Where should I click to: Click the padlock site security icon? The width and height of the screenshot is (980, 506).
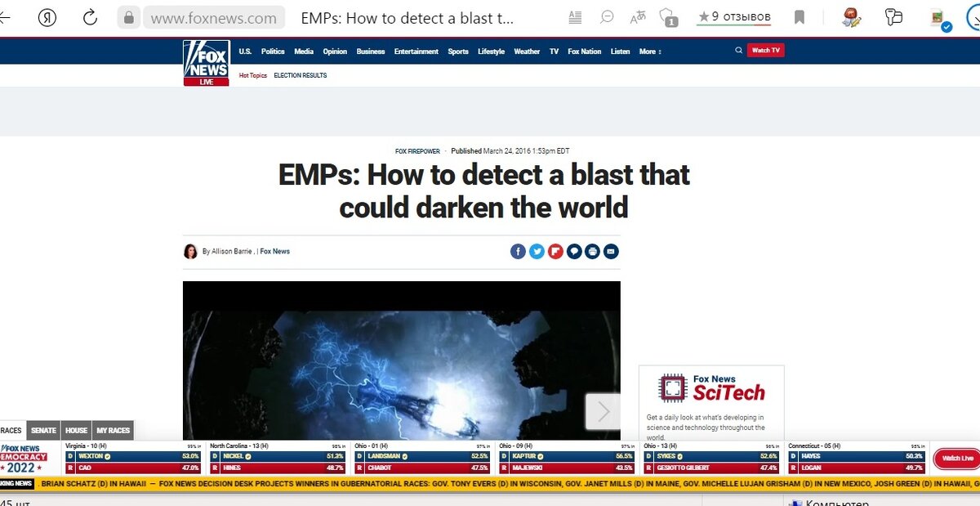(128, 17)
